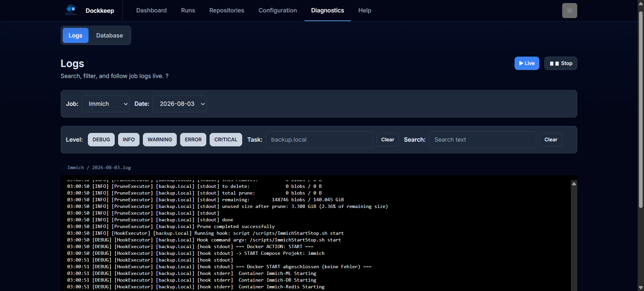644x291 pixels.
Task: Toggle the light/dark theme sun icon
Action: pos(570,10)
